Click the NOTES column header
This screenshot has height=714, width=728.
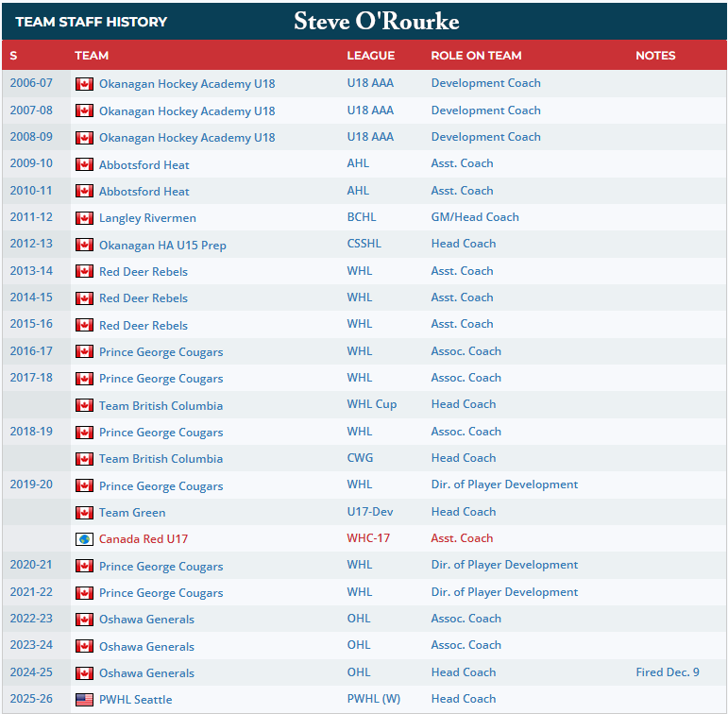tap(655, 56)
